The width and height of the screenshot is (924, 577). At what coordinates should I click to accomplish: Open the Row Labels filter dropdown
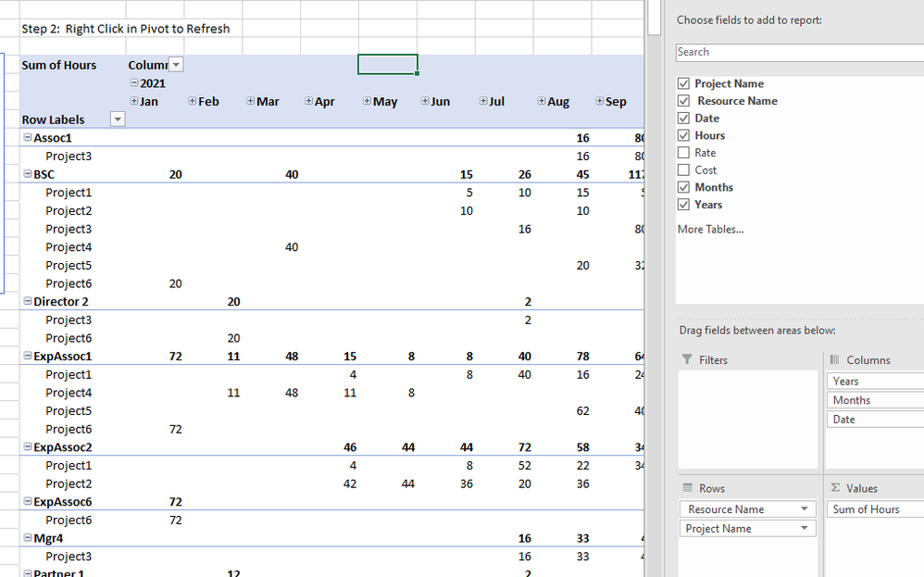pos(118,119)
